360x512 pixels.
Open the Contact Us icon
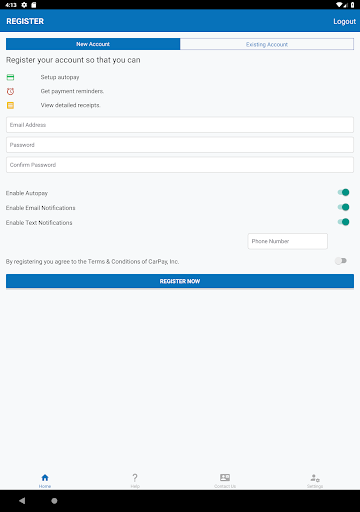(x=225, y=477)
